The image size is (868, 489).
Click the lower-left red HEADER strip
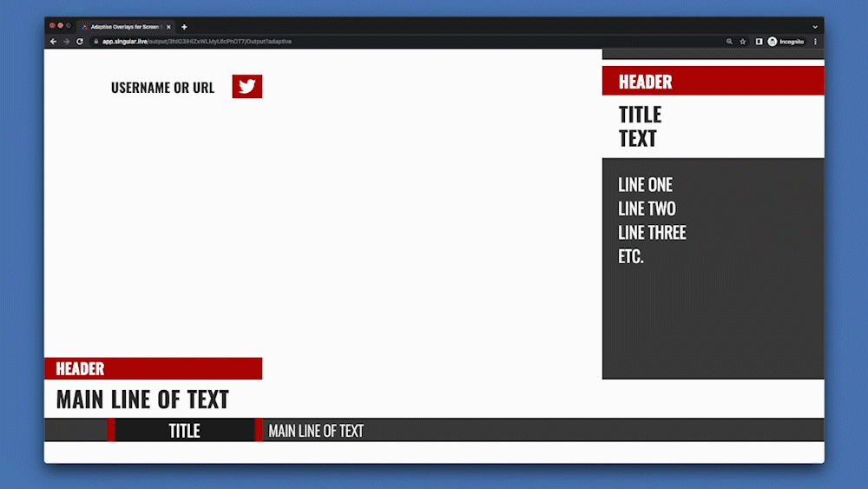pyautogui.click(x=153, y=368)
